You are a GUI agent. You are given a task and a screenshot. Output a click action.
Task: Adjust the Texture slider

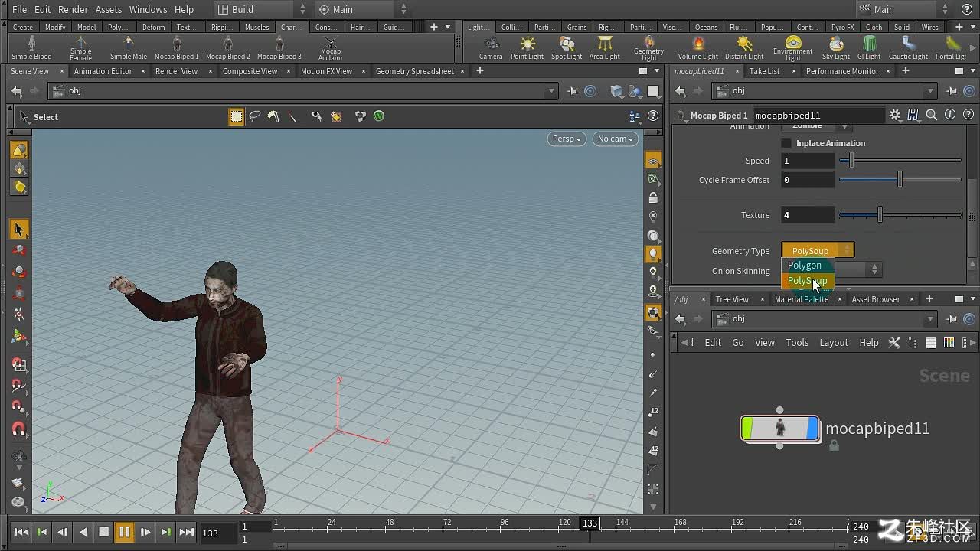coord(900,215)
